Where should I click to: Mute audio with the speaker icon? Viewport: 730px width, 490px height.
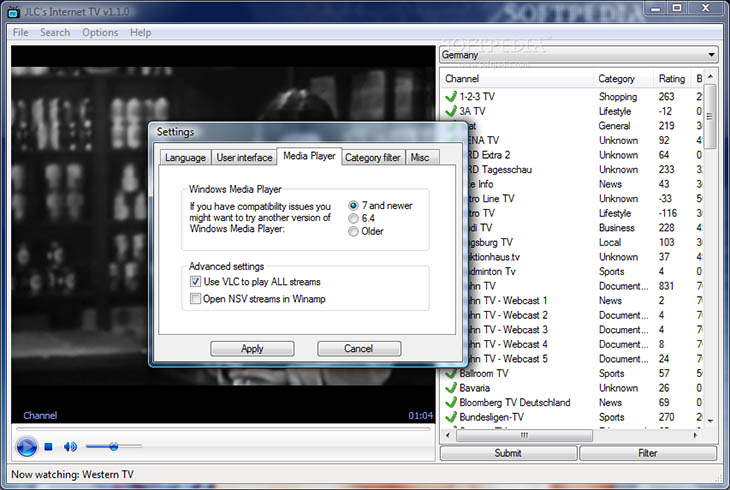pos(70,447)
